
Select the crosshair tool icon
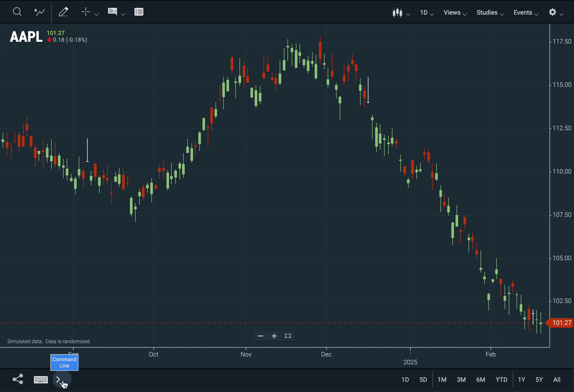pos(86,12)
